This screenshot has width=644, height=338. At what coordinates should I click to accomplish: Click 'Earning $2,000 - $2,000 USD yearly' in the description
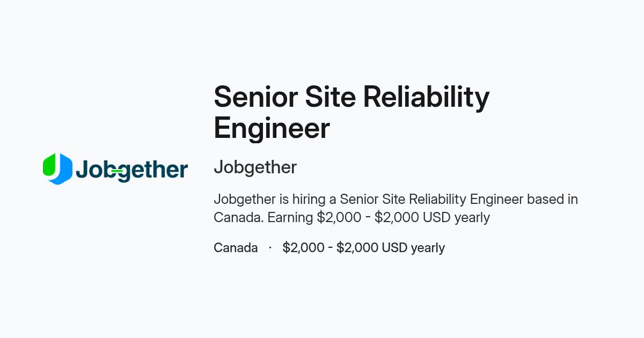pyautogui.click(x=378, y=218)
